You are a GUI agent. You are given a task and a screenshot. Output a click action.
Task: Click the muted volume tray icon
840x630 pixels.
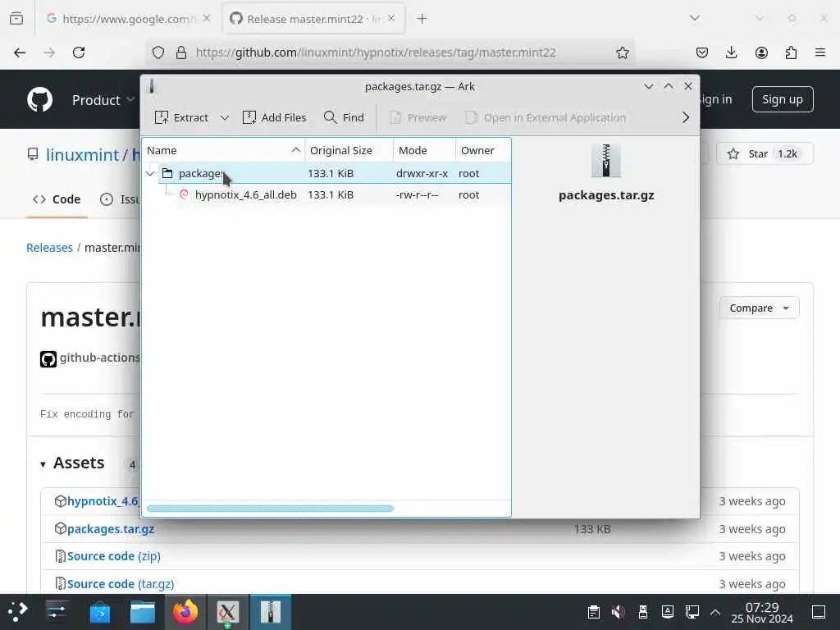[x=619, y=612]
